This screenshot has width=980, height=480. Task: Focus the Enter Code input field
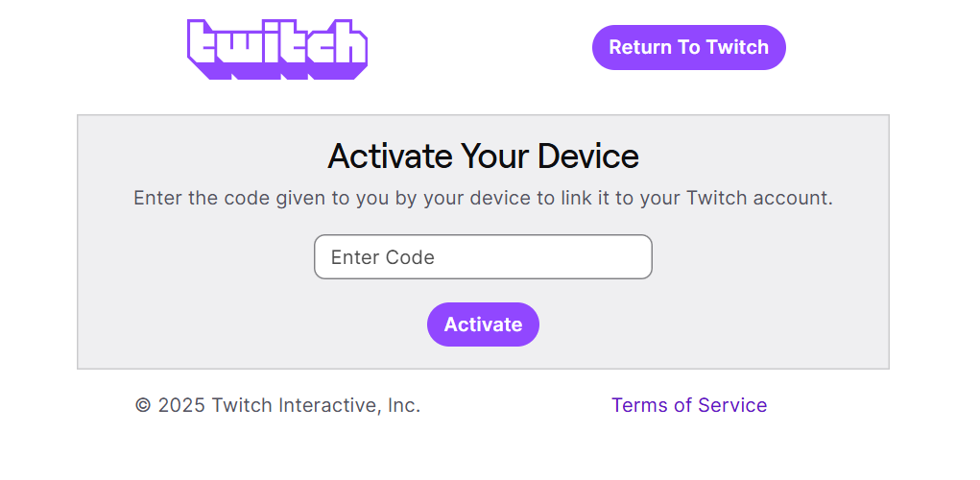pos(483,257)
